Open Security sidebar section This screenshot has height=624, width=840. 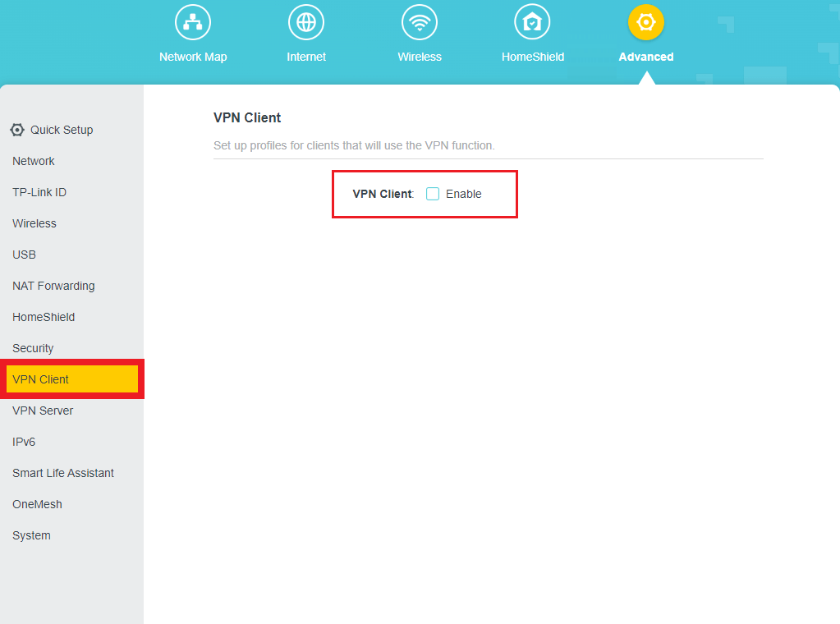[x=33, y=348]
